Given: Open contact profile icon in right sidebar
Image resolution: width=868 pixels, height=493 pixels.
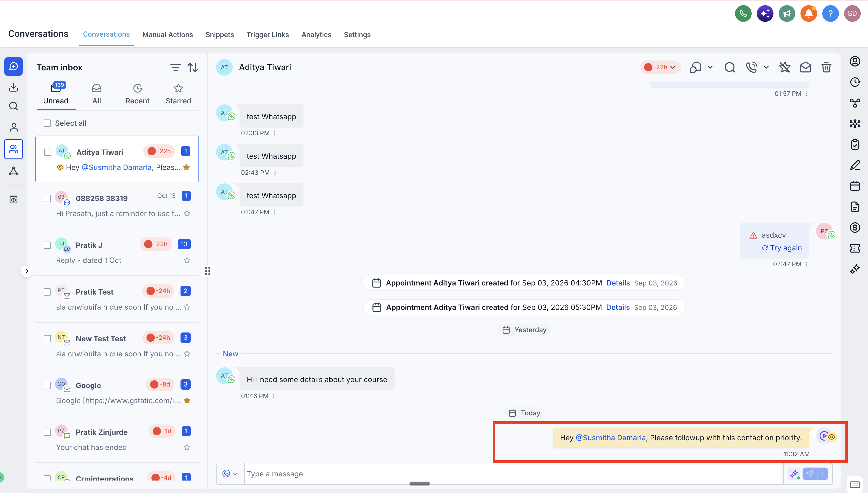Looking at the screenshot, I should coord(855,61).
